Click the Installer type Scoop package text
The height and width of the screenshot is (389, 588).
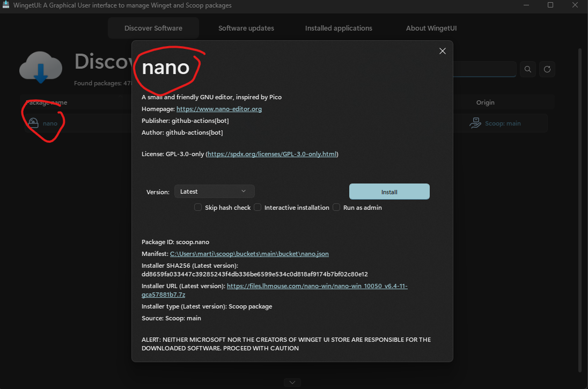click(207, 306)
